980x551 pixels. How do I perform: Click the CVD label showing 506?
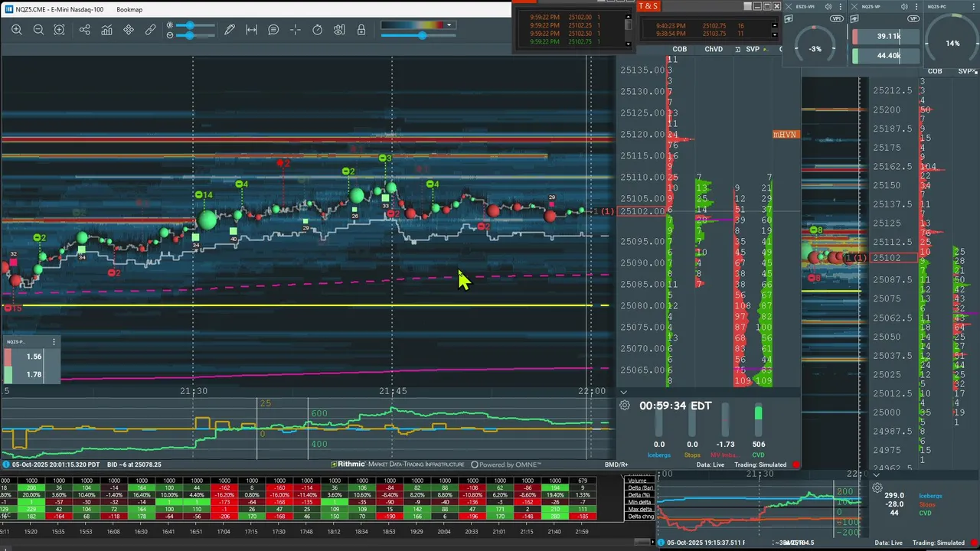point(758,455)
